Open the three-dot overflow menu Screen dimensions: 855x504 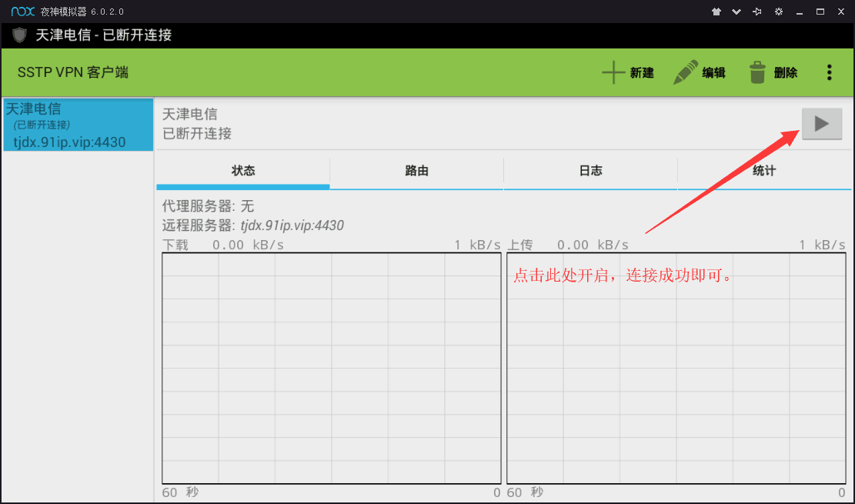click(829, 73)
